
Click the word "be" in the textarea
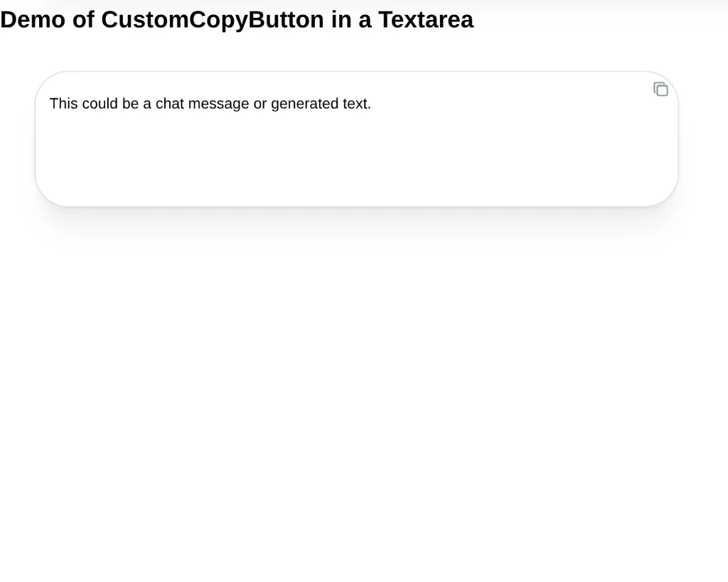pyautogui.click(x=130, y=104)
